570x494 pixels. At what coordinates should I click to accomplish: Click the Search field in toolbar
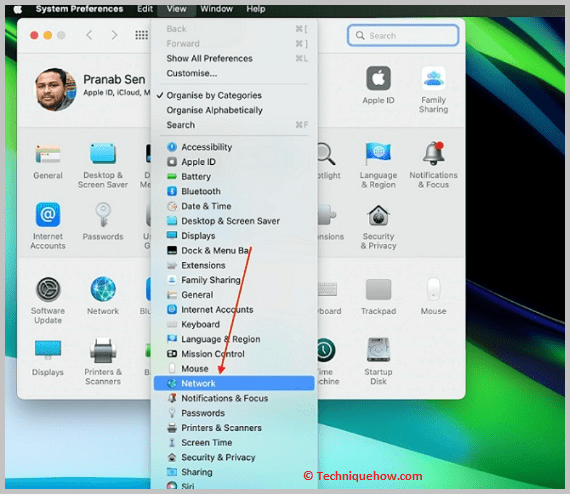point(403,35)
